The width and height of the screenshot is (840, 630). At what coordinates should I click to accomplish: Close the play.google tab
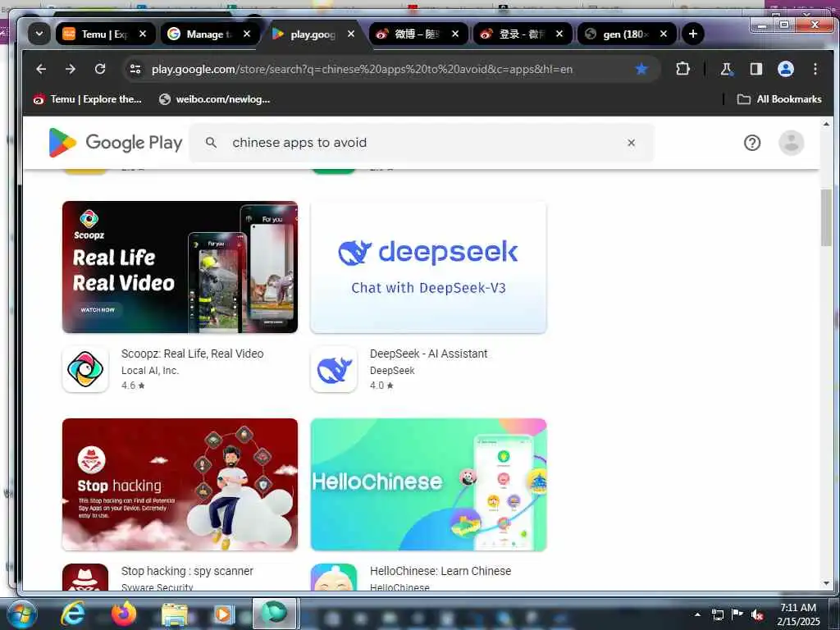coord(351,34)
